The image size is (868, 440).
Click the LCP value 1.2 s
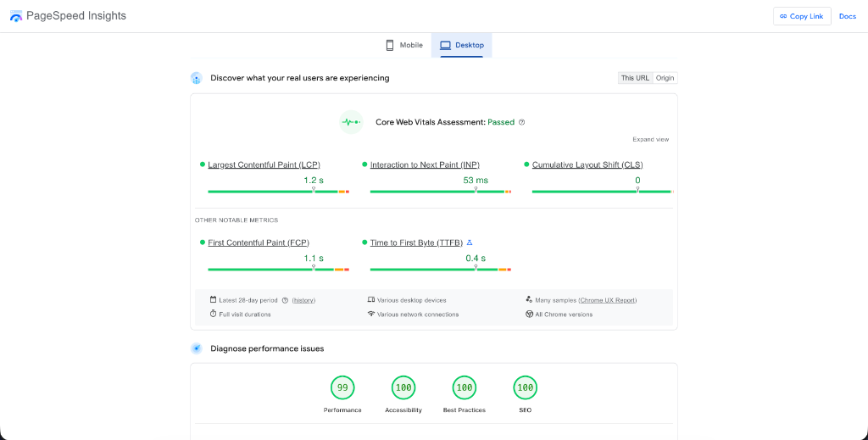pyautogui.click(x=314, y=181)
